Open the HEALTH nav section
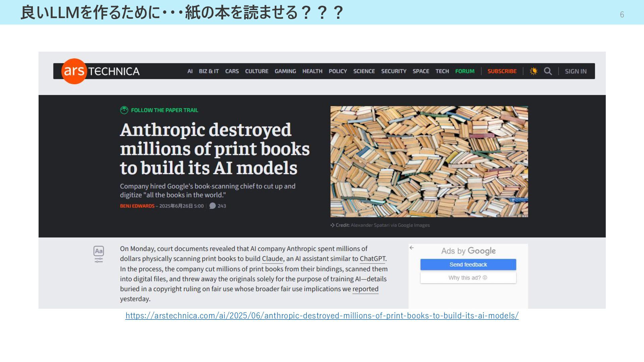Viewport: 644px width, 362px height. coord(312,71)
